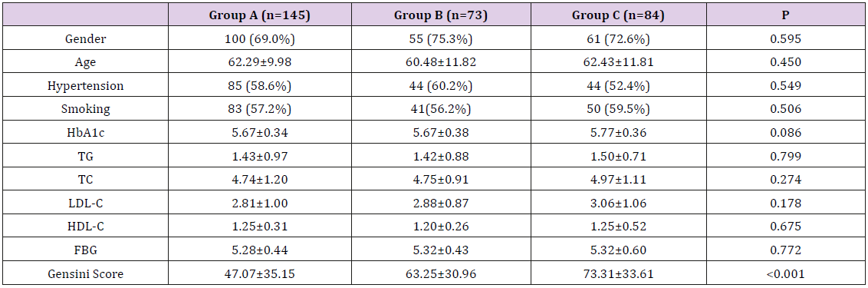This screenshot has width=868, height=288.
Task: Click the FBG row label
Action: 85,251
